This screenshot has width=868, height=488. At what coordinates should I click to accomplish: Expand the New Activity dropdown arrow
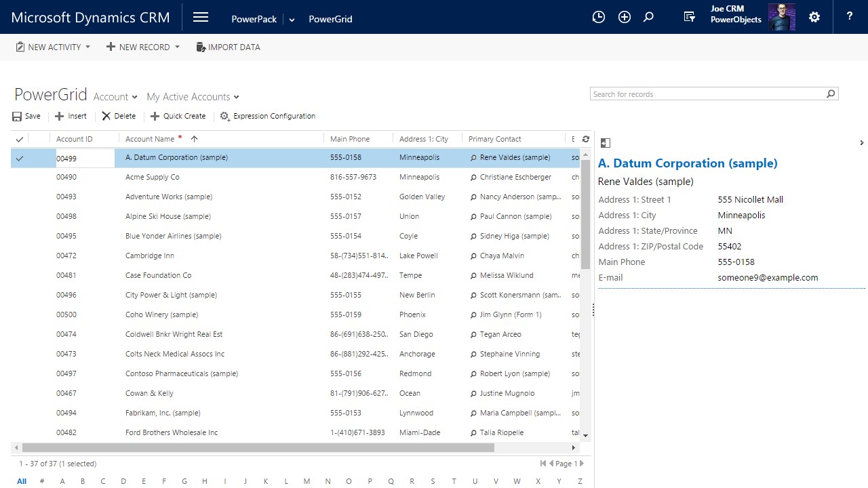87,47
